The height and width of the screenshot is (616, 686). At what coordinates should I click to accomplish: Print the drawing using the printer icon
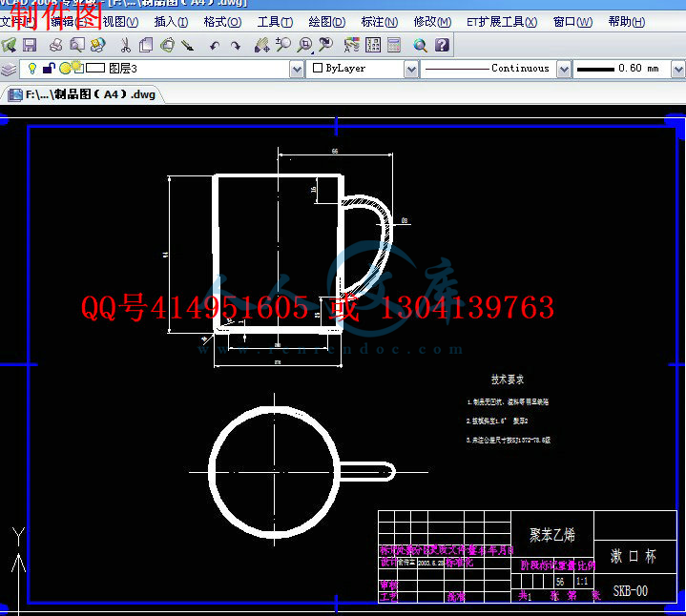56,45
